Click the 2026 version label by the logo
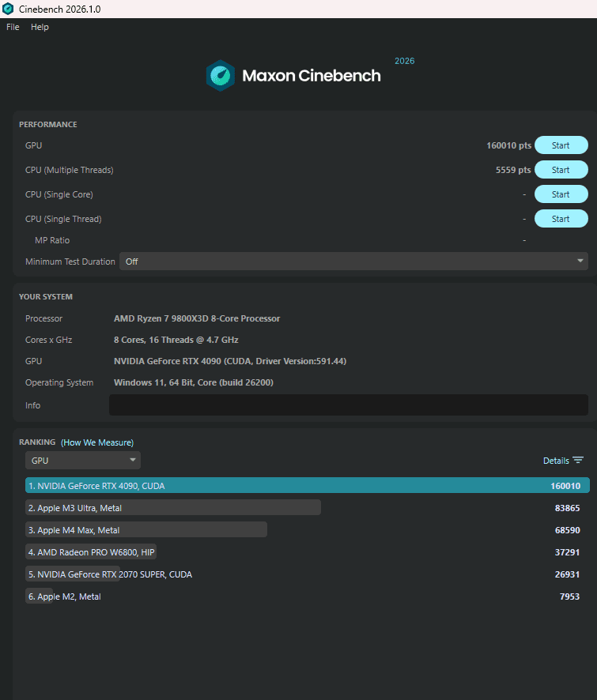The image size is (597, 700). point(404,61)
